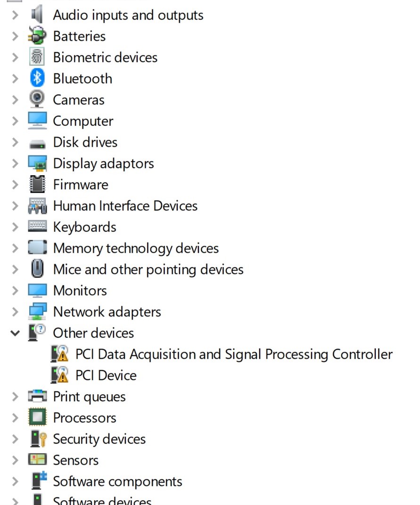Click the Biometric devices fingerprint icon
Image resolution: width=420 pixels, height=505 pixels.
click(x=37, y=57)
